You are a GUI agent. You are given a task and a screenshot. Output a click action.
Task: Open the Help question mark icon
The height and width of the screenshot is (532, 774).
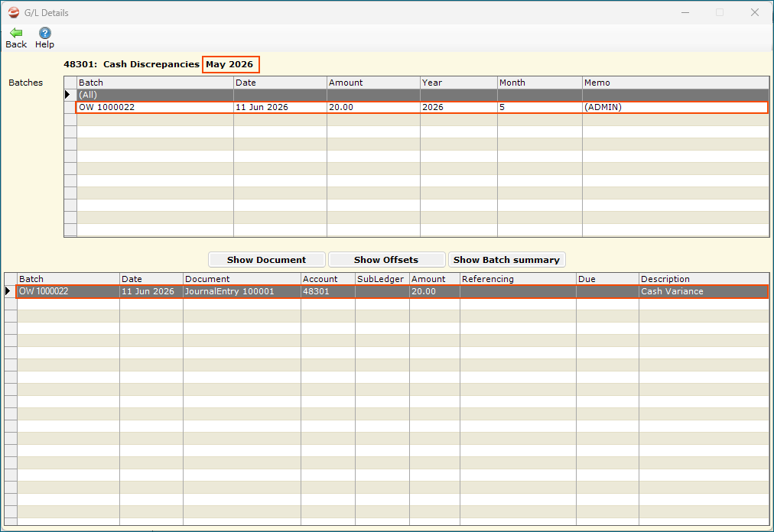pyautogui.click(x=44, y=33)
